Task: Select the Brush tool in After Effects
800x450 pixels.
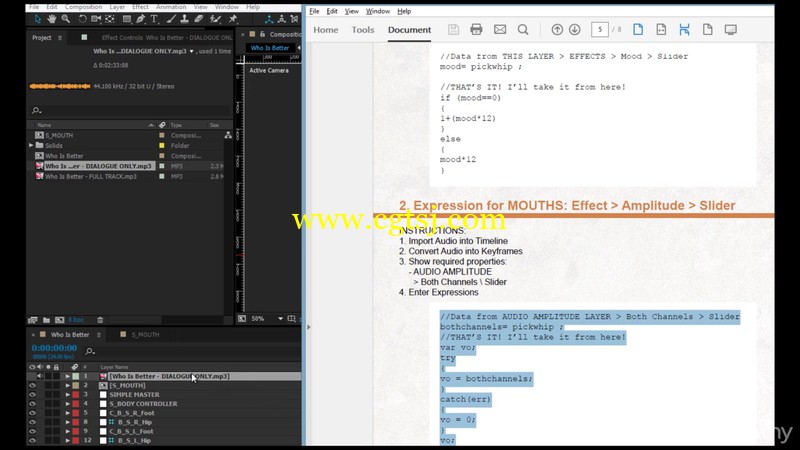Action: pyautogui.click(x=171, y=19)
